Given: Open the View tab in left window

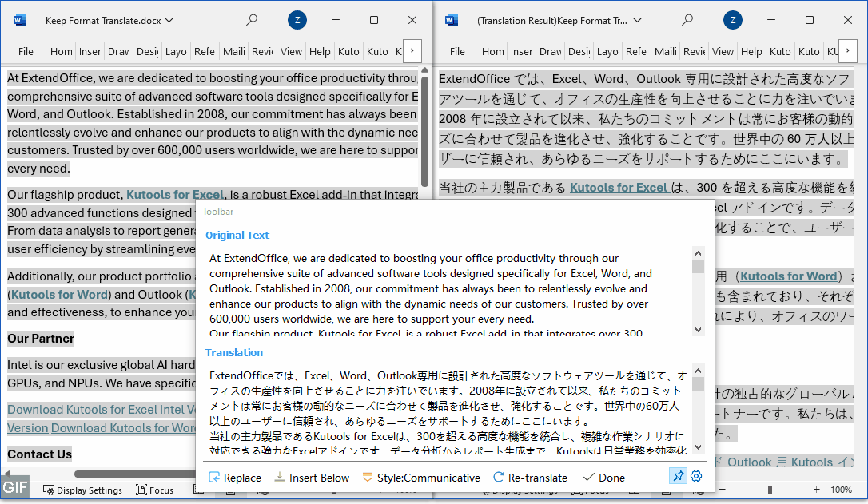Looking at the screenshot, I should (x=291, y=51).
